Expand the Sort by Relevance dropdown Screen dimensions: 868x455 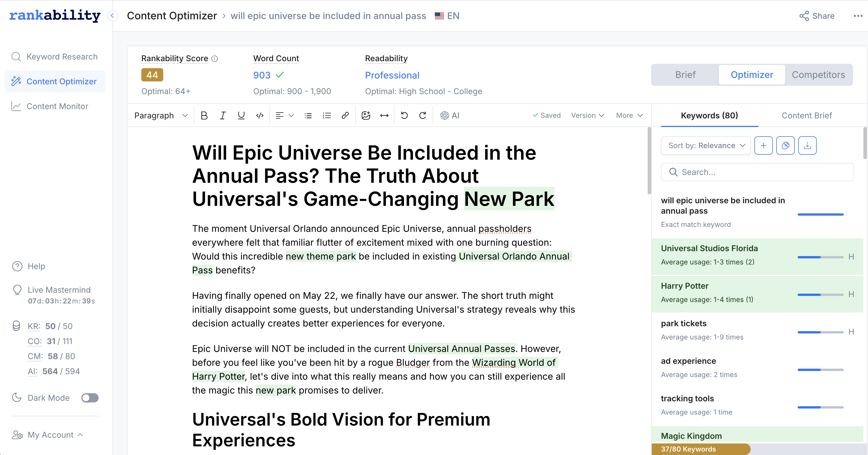click(x=706, y=146)
